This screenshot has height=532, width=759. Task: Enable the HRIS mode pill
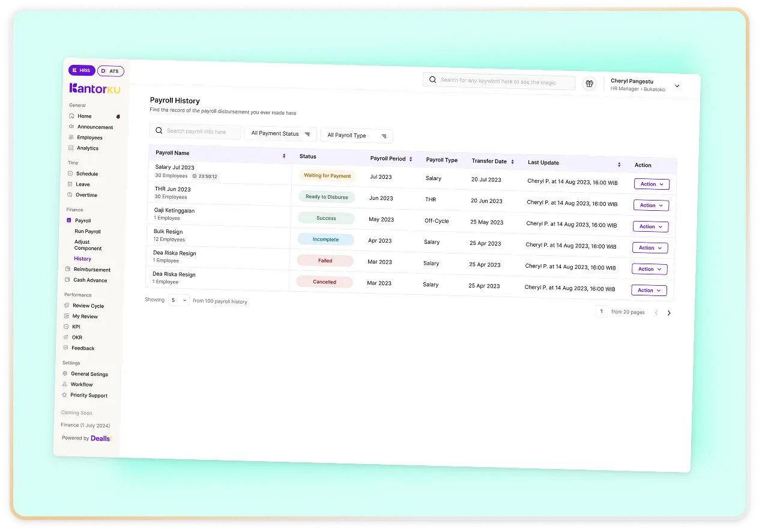pyautogui.click(x=82, y=70)
